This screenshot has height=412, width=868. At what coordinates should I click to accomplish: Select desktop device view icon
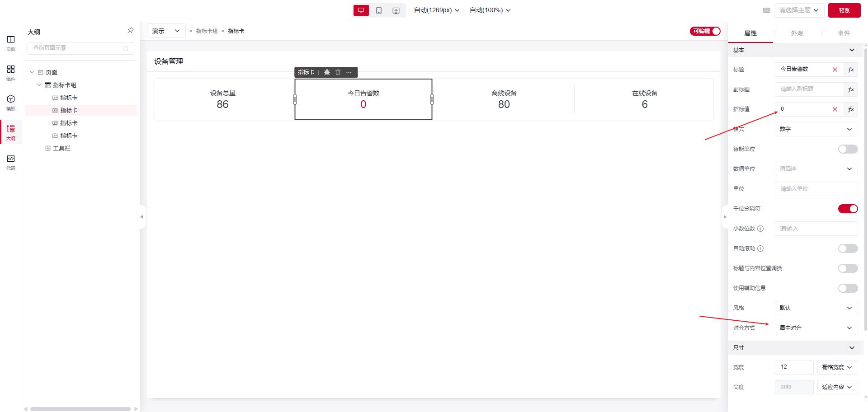[361, 10]
